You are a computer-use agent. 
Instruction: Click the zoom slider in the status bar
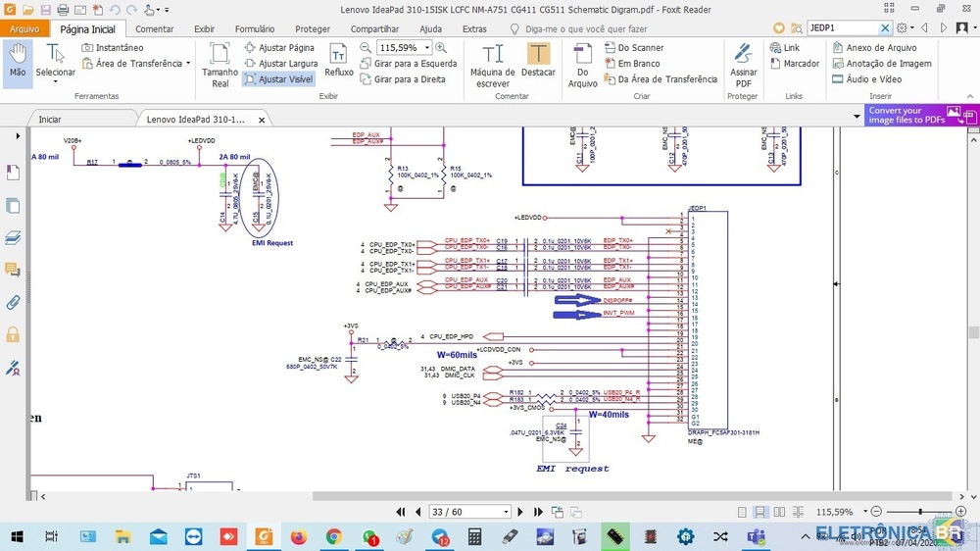(918, 512)
